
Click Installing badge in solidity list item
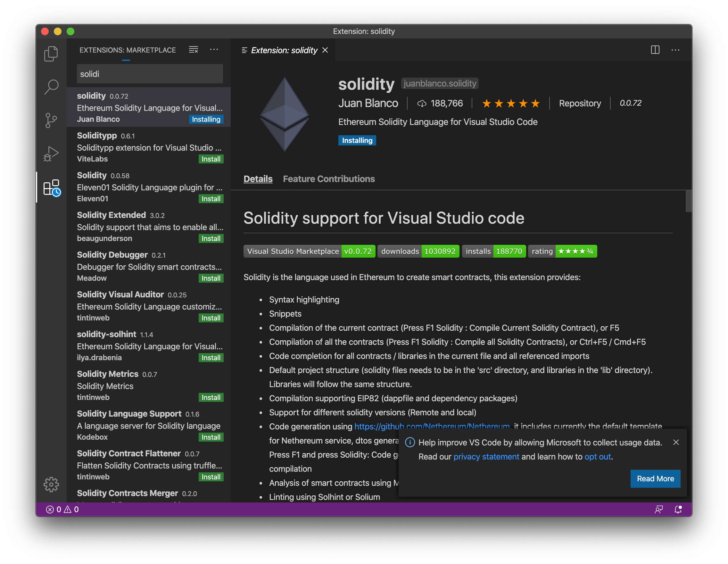coord(206,119)
